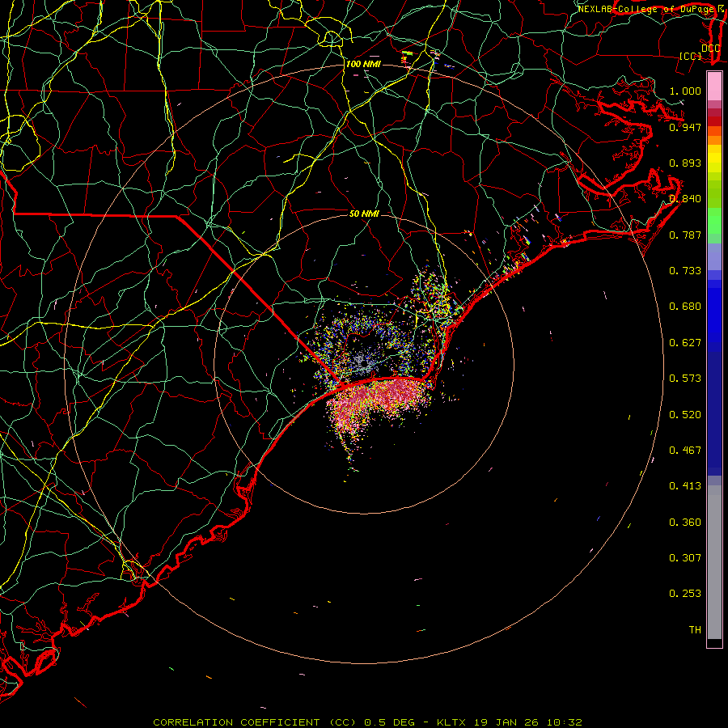
Task: Click the 100 NMI range ring label
Action: coord(363,64)
